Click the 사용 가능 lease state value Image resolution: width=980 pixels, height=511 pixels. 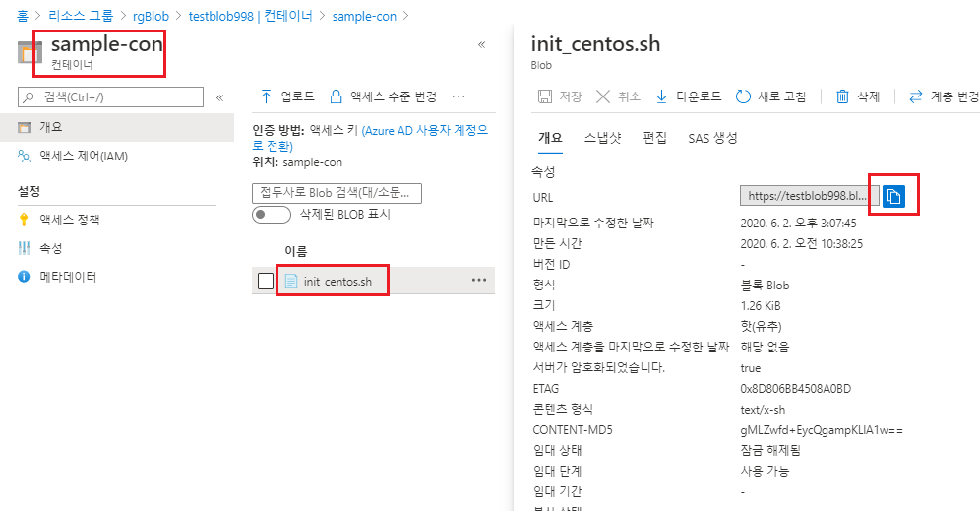(765, 471)
